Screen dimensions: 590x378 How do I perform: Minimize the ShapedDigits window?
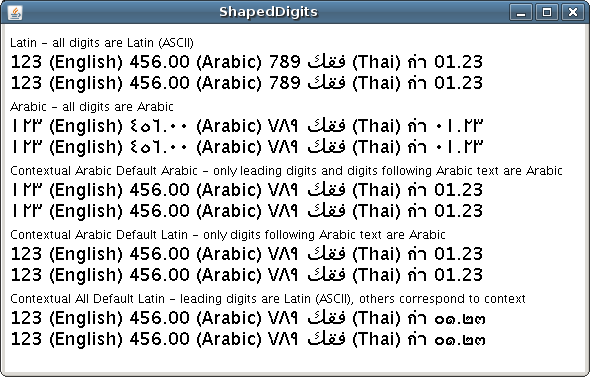point(521,12)
